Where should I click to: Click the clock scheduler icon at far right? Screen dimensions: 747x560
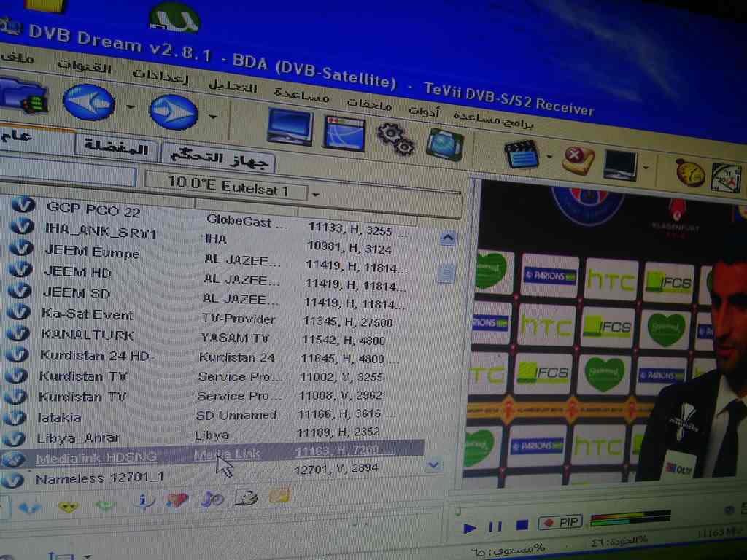[726, 177]
